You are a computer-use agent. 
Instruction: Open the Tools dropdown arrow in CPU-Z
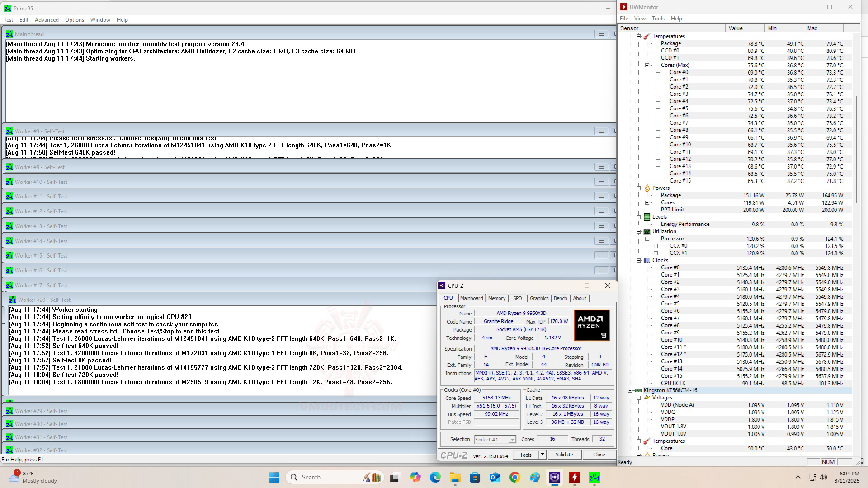(542, 455)
